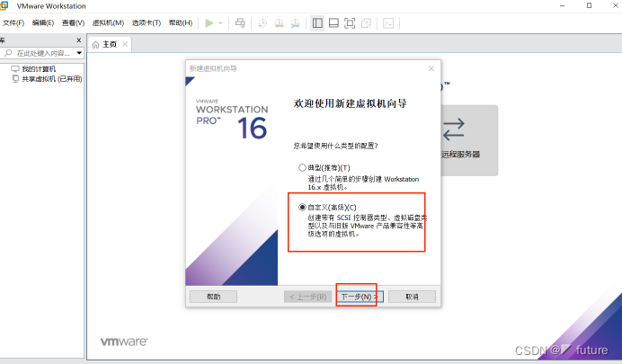Click the revert to snapshot icon

279,23
